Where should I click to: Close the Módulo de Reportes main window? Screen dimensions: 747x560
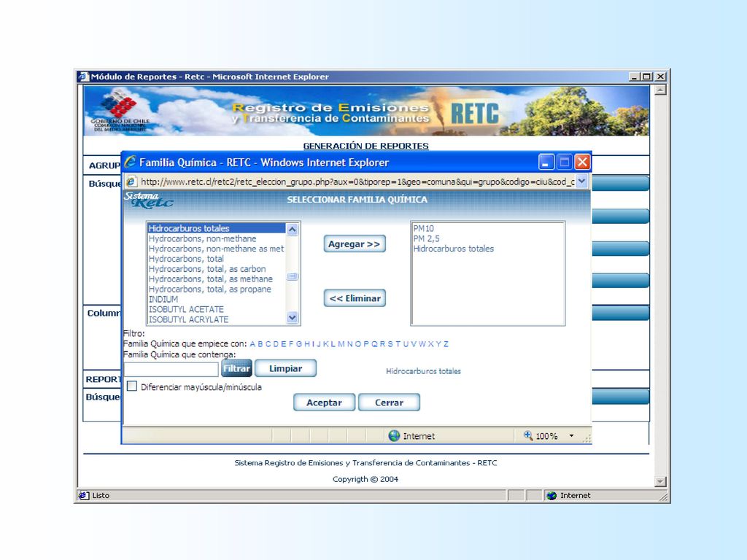(660, 76)
